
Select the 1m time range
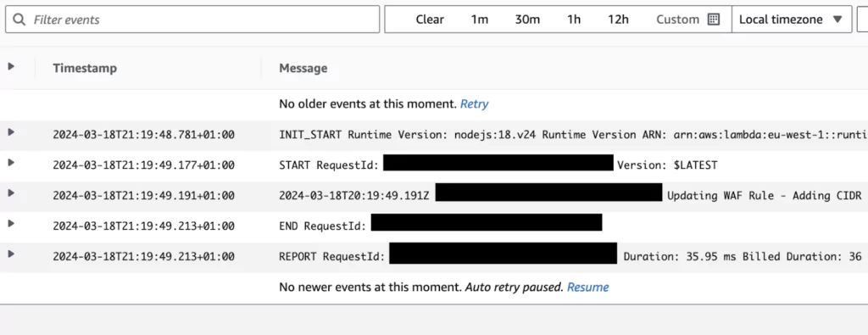pyautogui.click(x=480, y=20)
